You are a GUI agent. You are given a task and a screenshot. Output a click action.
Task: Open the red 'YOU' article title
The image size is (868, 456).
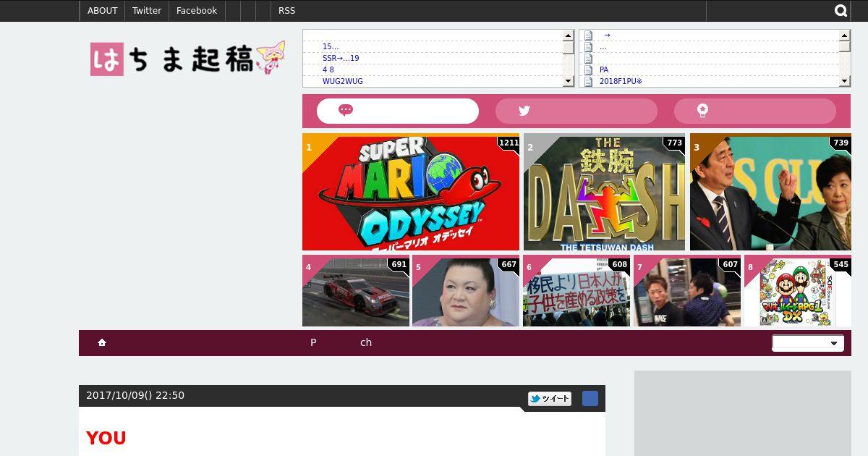point(106,438)
